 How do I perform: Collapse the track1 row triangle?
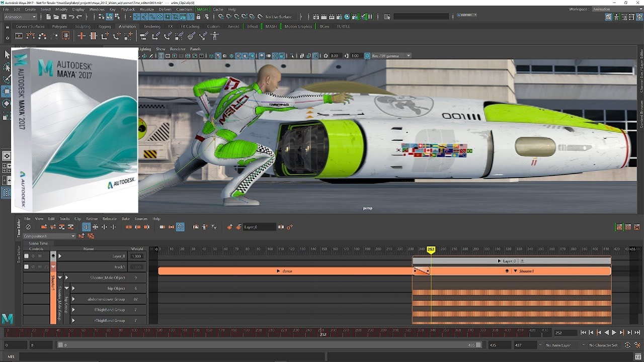click(53, 266)
